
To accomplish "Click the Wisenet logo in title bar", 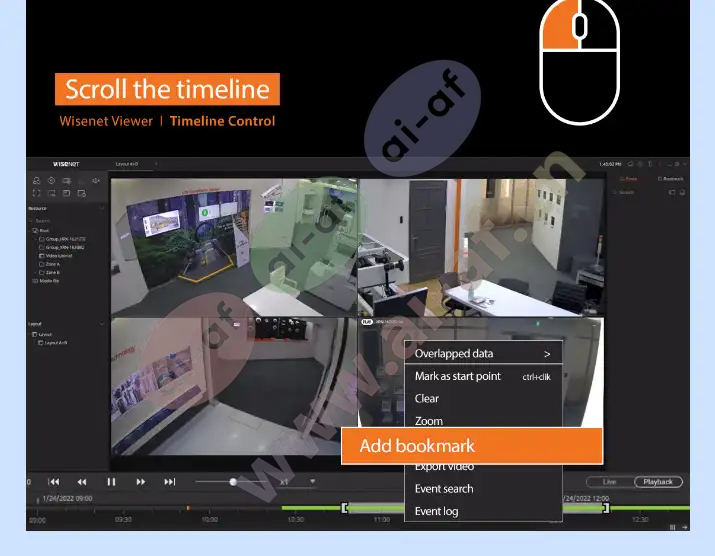I will [x=66, y=164].
